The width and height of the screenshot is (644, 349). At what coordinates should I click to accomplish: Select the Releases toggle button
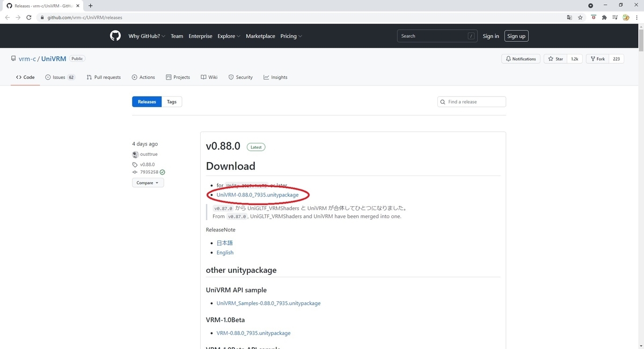[147, 101]
